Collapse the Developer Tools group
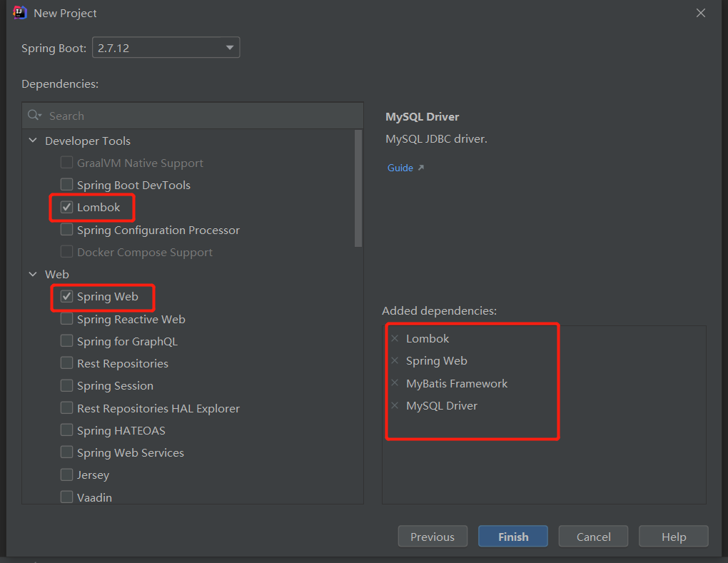Screen dimensions: 728x563 tap(33, 141)
